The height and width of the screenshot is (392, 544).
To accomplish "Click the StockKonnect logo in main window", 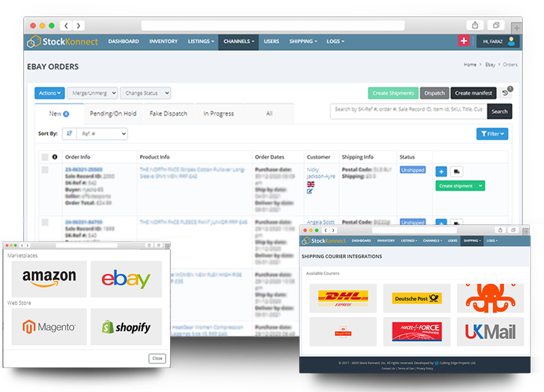I will click(x=63, y=41).
